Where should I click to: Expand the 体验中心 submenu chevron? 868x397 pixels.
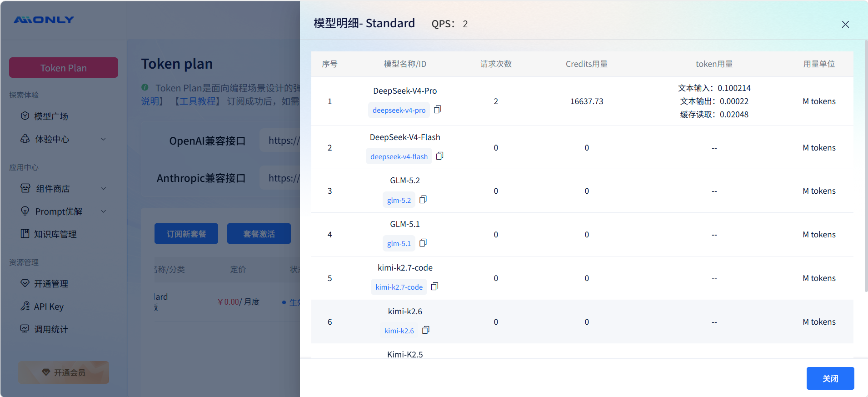(x=104, y=139)
